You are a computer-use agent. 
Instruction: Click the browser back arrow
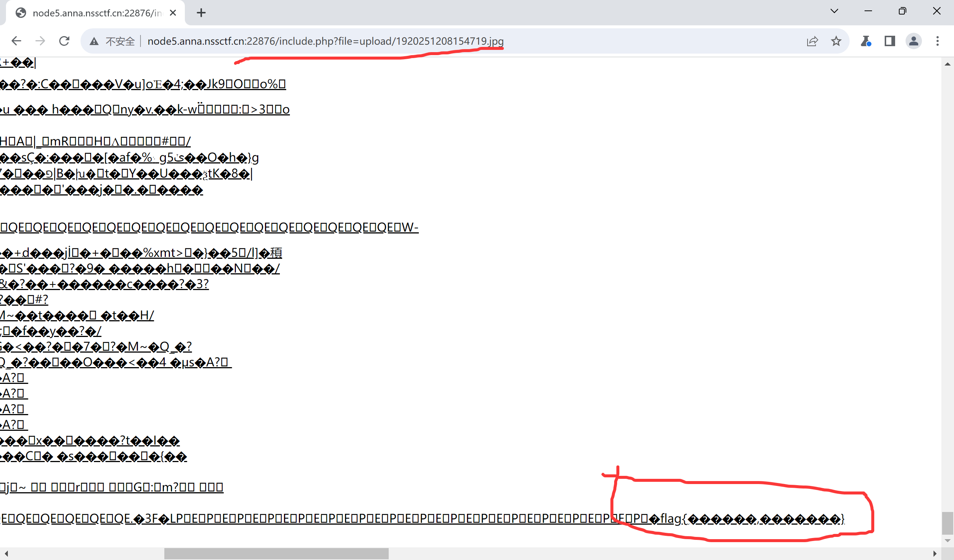pyautogui.click(x=16, y=41)
